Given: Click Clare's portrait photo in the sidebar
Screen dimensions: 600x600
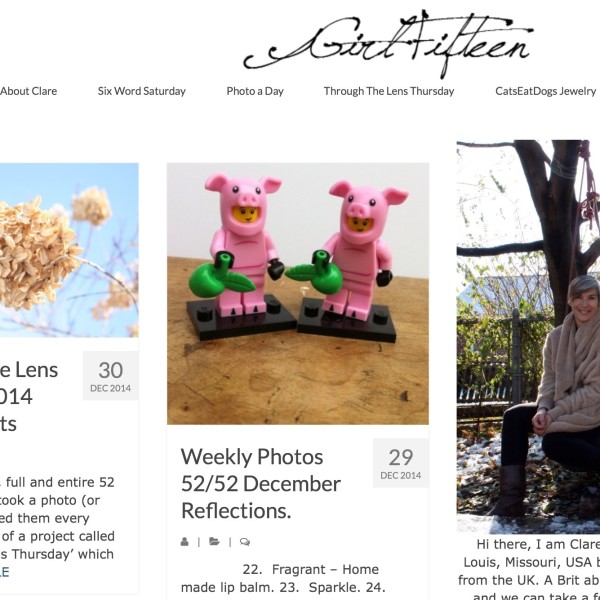Looking at the screenshot, I should click(x=528, y=337).
